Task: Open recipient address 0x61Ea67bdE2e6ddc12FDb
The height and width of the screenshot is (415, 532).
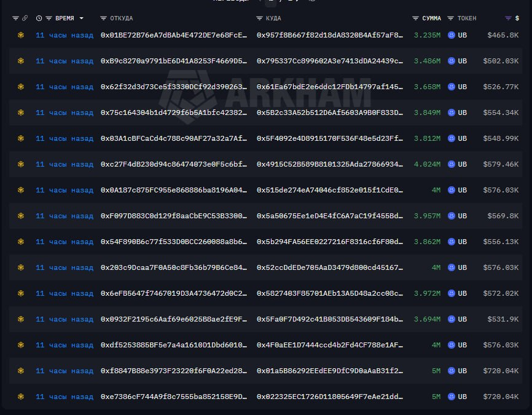Action: click(x=330, y=87)
